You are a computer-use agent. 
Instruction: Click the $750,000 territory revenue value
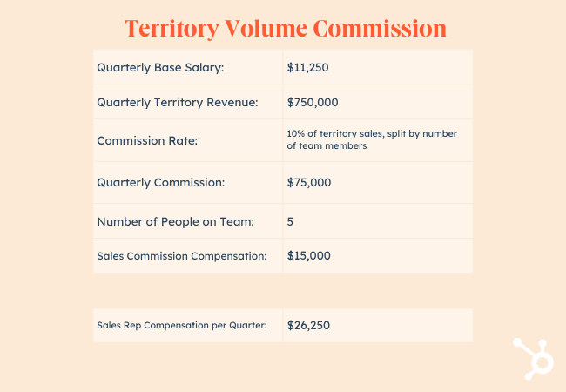312,103
